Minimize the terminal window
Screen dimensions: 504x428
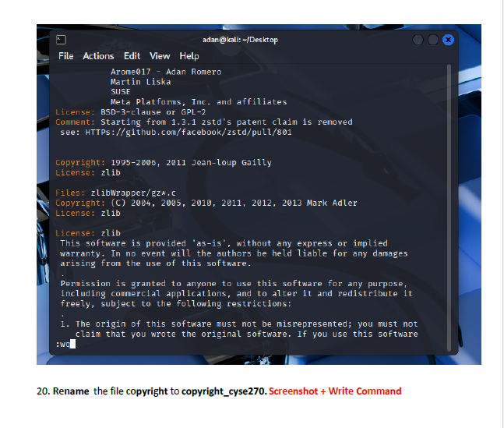(x=419, y=40)
